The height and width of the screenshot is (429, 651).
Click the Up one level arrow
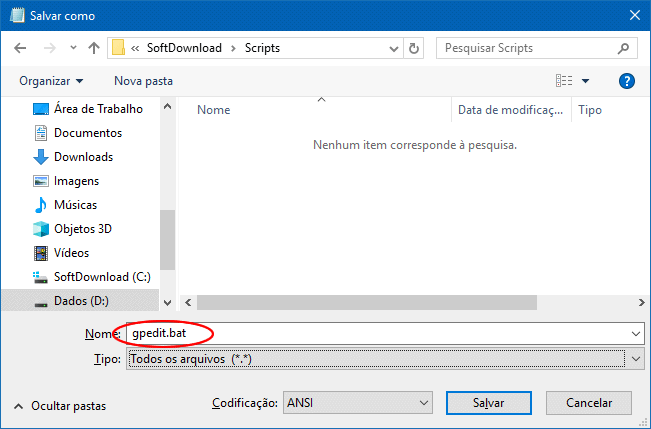pyautogui.click(x=94, y=48)
